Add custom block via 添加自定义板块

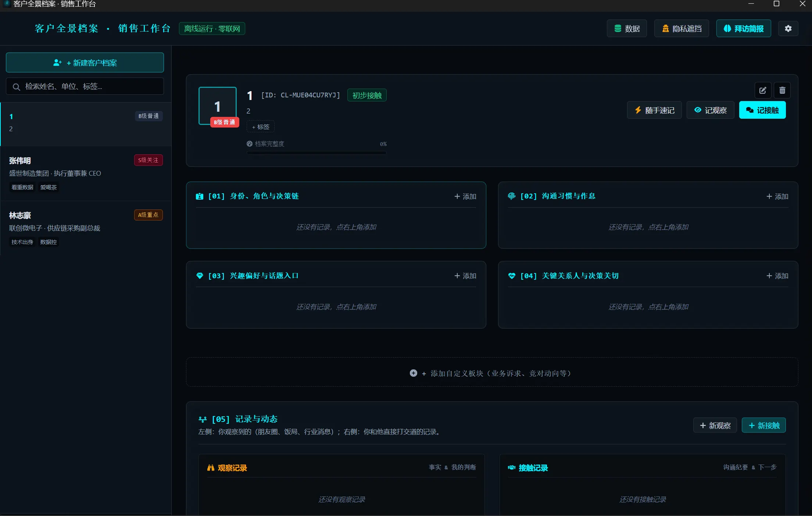(x=492, y=372)
